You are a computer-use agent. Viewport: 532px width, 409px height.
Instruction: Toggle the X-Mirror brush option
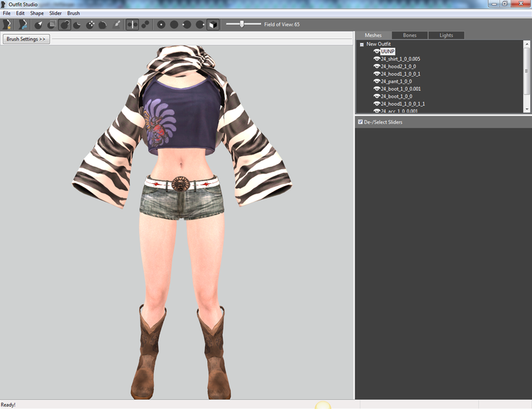coord(133,24)
